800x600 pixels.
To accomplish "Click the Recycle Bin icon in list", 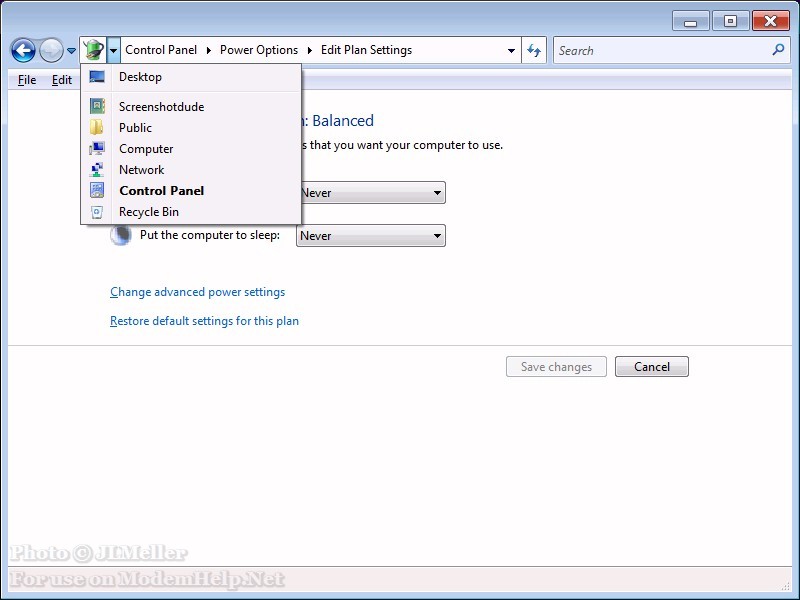I will click(97, 212).
